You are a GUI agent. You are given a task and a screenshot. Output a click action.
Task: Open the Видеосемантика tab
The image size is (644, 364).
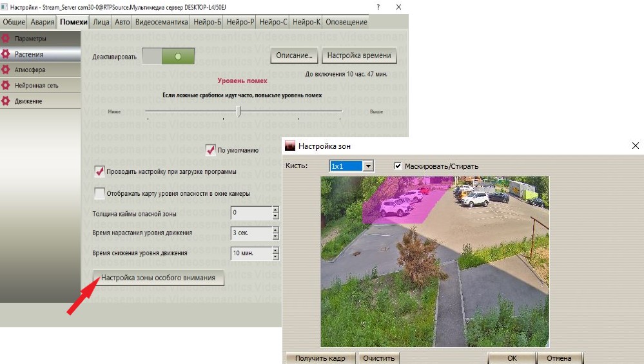(161, 22)
